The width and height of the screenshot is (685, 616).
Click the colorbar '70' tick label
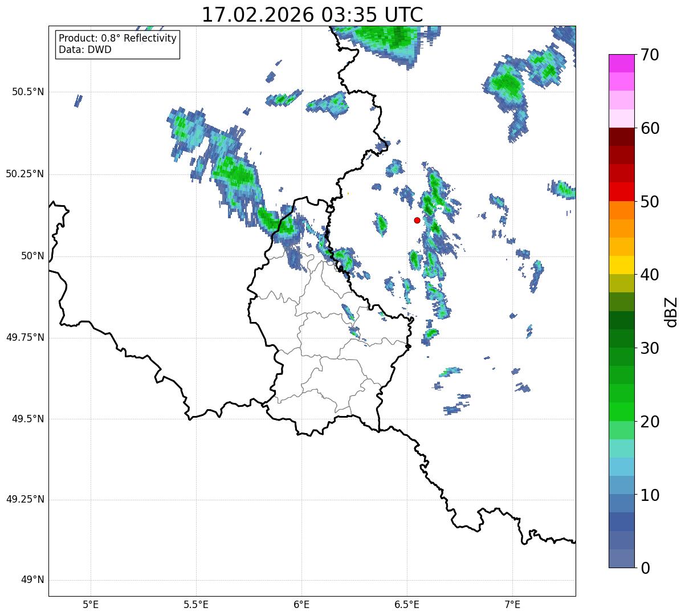650,55
